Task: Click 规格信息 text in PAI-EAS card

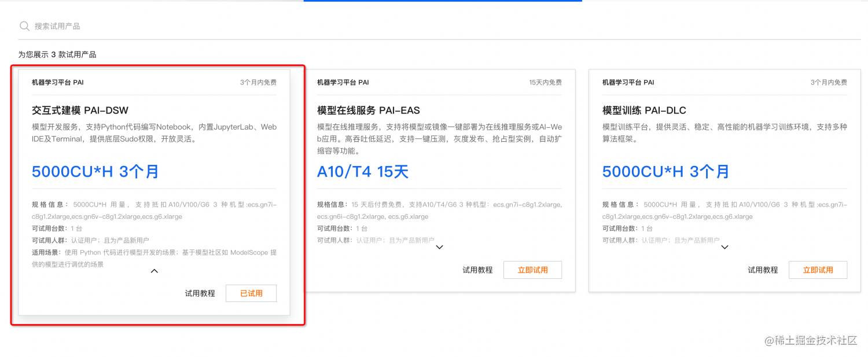Action: coord(439,211)
